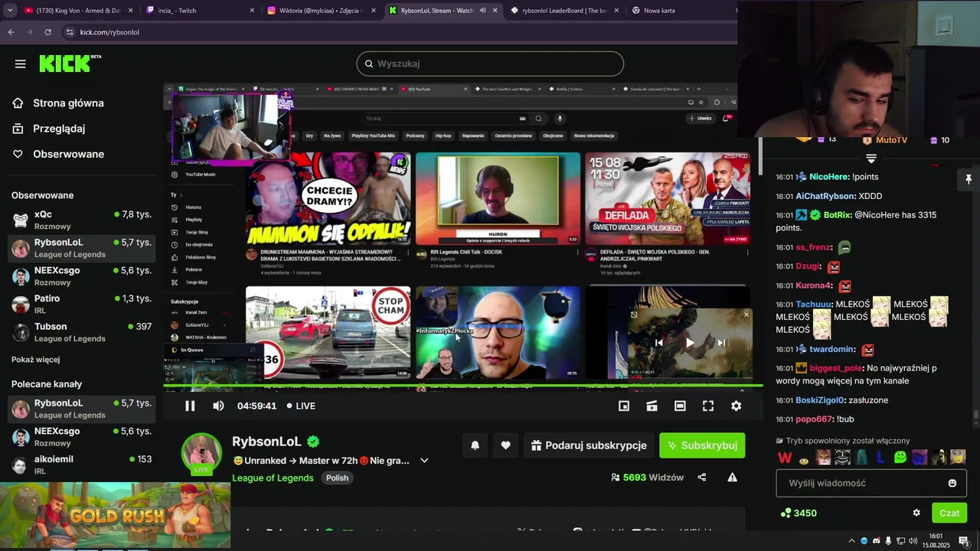Open Windows notification center
Viewport: 980px width, 551px height.
(964, 541)
